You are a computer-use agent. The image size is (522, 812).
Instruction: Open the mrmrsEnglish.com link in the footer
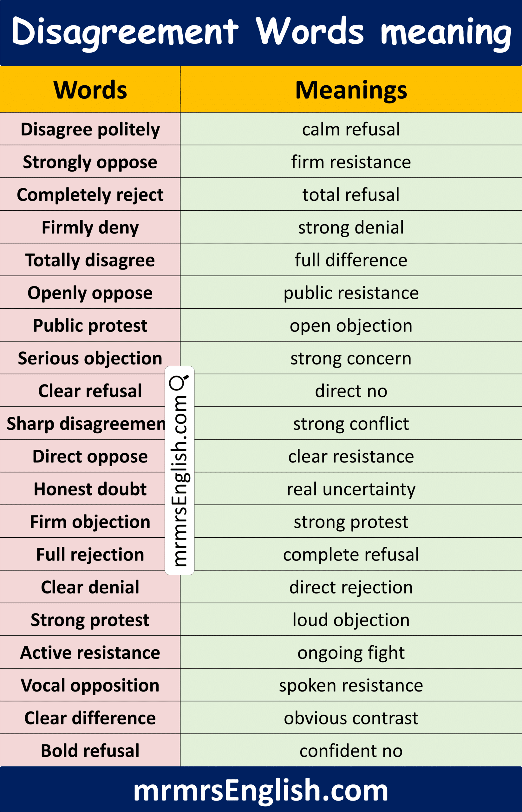pos(261,790)
